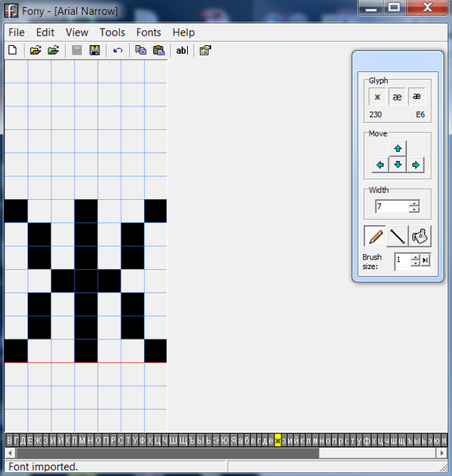This screenshot has width=452, height=476.
Task: Paste glyph from clipboard icon
Action: pos(159,50)
